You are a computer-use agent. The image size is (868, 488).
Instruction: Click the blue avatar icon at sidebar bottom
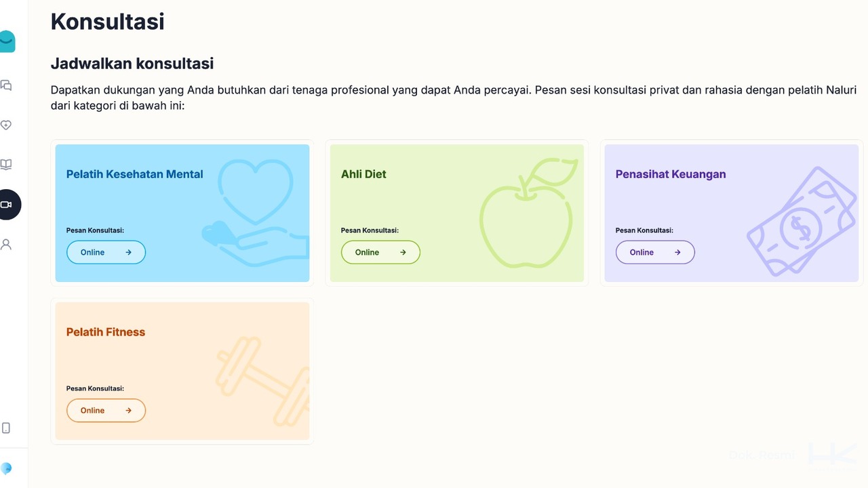pyautogui.click(x=6, y=468)
